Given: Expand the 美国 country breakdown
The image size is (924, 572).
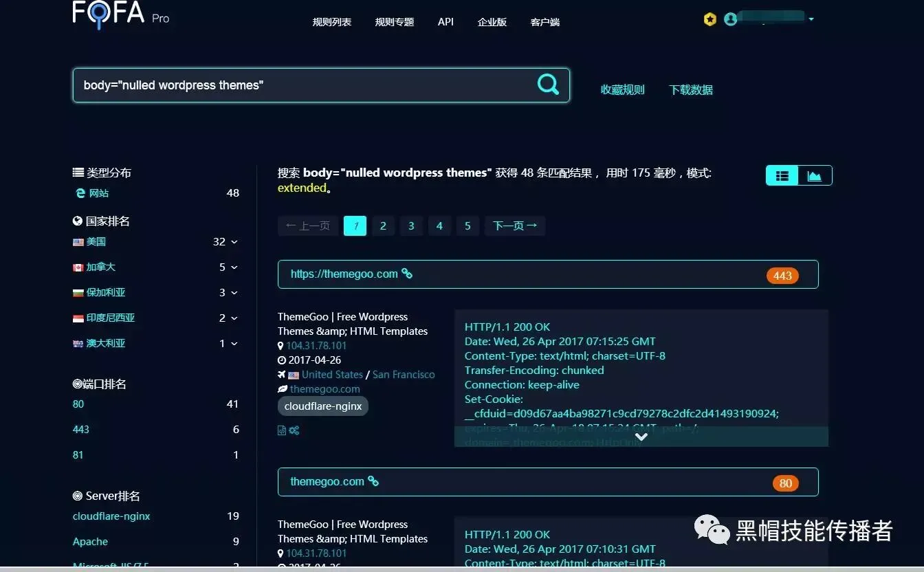Looking at the screenshot, I should [234, 242].
